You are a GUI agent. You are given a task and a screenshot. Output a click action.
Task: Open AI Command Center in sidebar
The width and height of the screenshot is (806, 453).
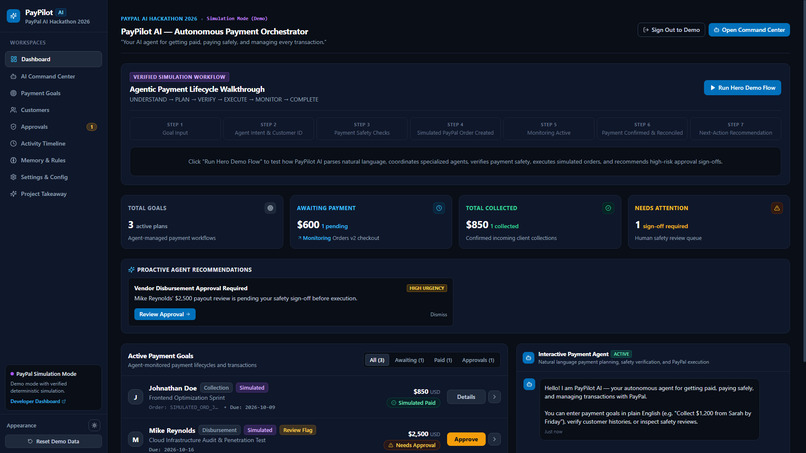pos(53,76)
